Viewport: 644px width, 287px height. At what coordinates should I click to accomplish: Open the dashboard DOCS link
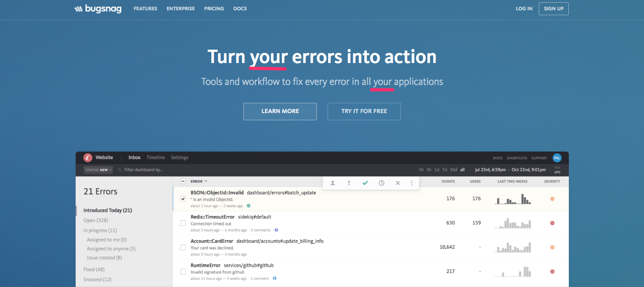coord(498,158)
